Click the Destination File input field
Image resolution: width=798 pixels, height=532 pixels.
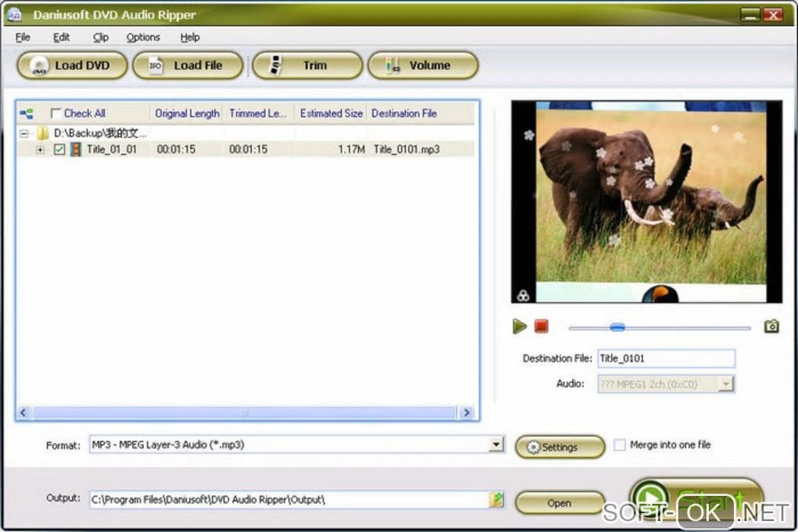tap(667, 358)
